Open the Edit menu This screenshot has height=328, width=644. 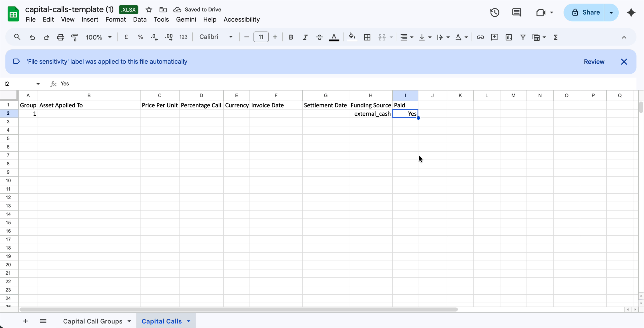pyautogui.click(x=48, y=20)
